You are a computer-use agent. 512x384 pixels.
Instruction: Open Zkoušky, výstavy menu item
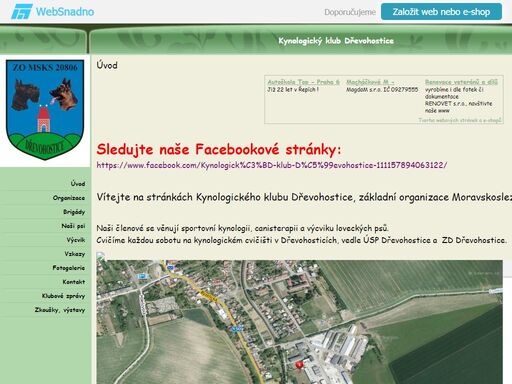(x=60, y=310)
